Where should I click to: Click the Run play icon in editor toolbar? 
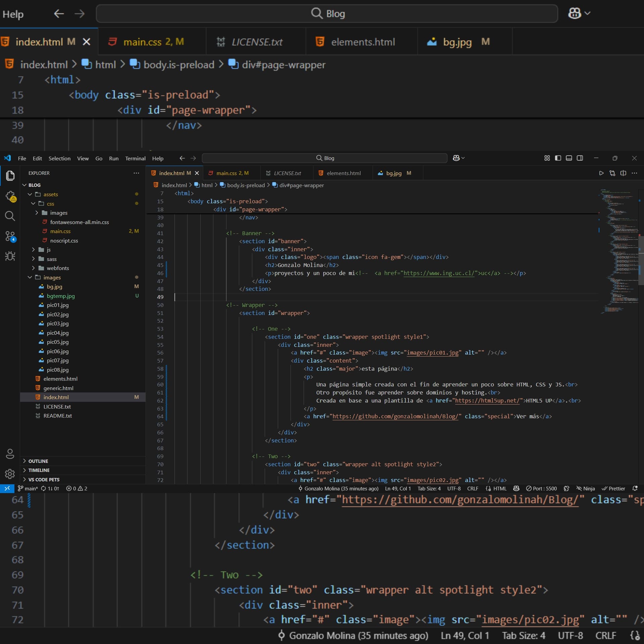(x=601, y=173)
